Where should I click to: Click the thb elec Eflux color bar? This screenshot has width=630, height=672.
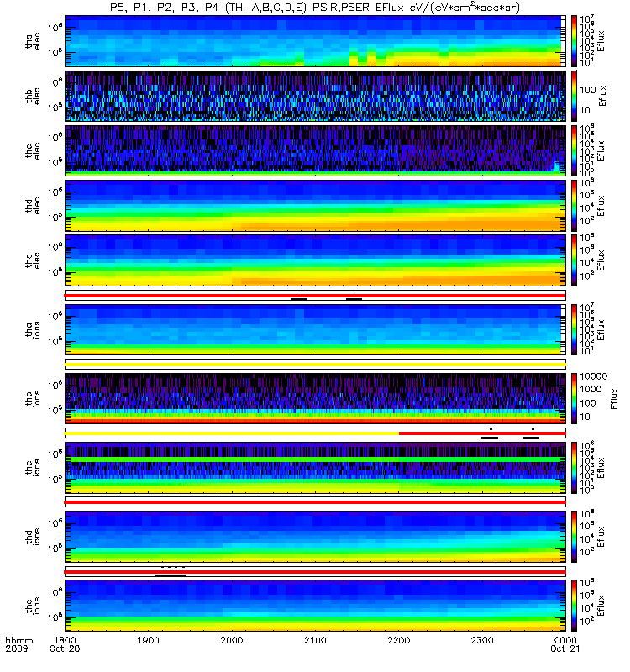click(x=574, y=96)
